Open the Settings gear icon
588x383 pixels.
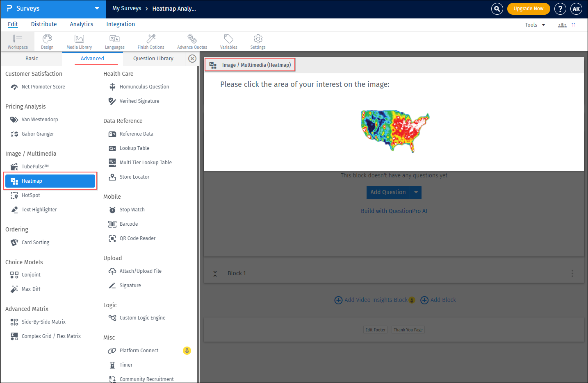[258, 42]
